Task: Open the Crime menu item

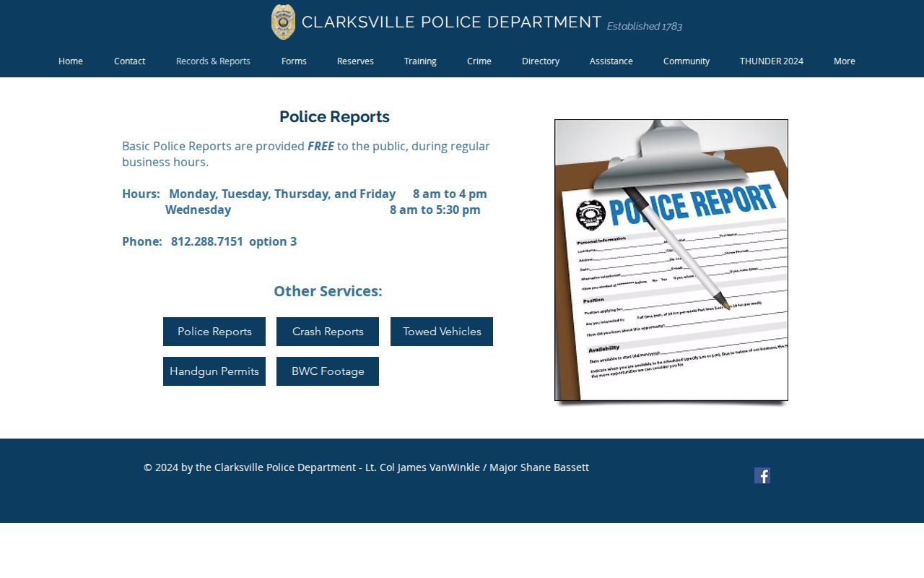Action: [479, 61]
